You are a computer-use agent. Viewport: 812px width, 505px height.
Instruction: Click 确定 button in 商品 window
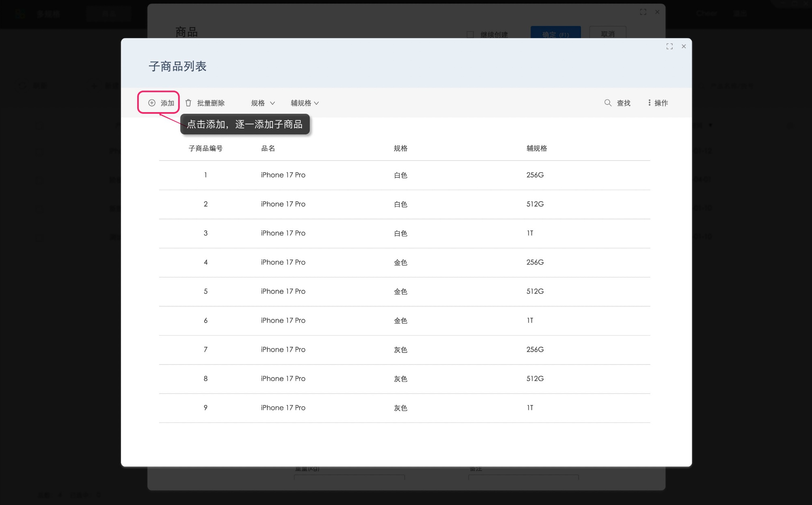point(555,33)
